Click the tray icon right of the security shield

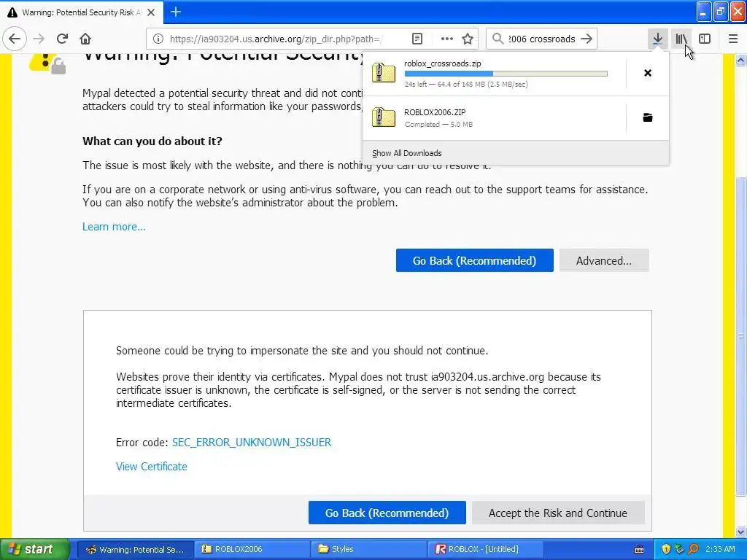679,550
